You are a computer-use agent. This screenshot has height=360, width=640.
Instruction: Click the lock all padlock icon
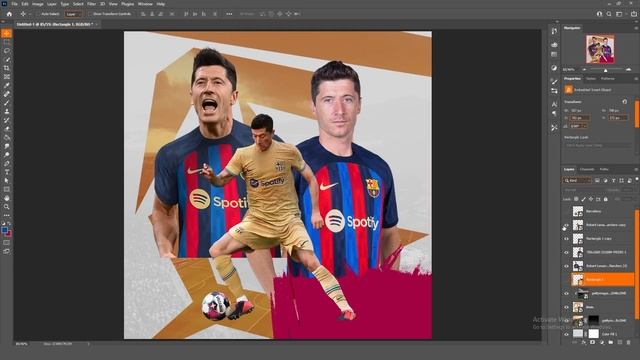(x=606, y=199)
